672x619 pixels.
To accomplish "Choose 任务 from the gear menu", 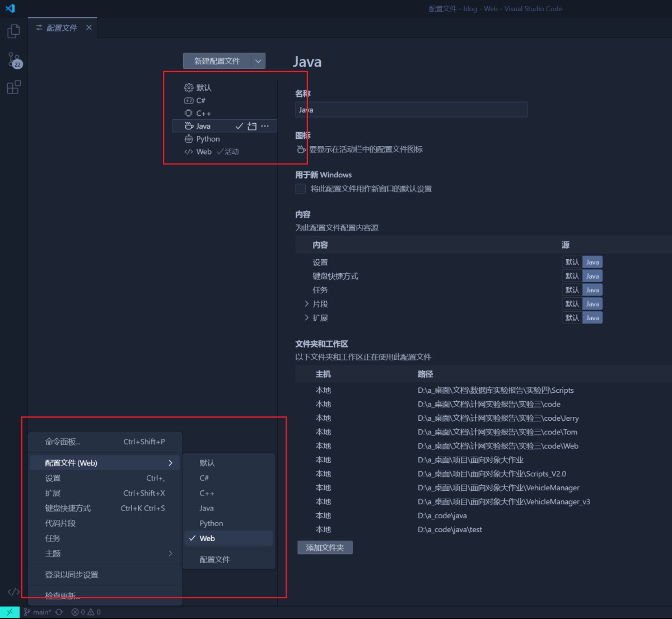I will pyautogui.click(x=105, y=538).
